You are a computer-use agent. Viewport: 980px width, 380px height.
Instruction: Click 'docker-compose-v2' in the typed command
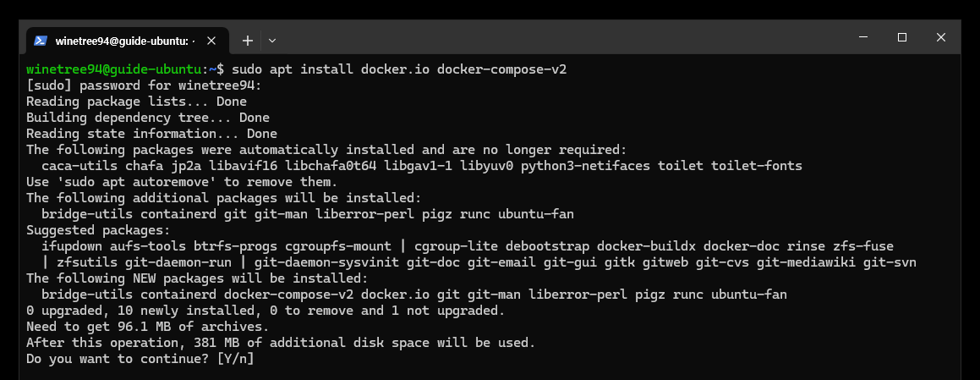pyautogui.click(x=501, y=69)
